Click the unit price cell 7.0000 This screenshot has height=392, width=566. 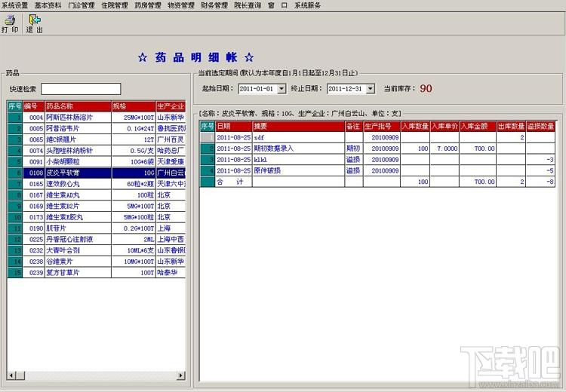(444, 149)
